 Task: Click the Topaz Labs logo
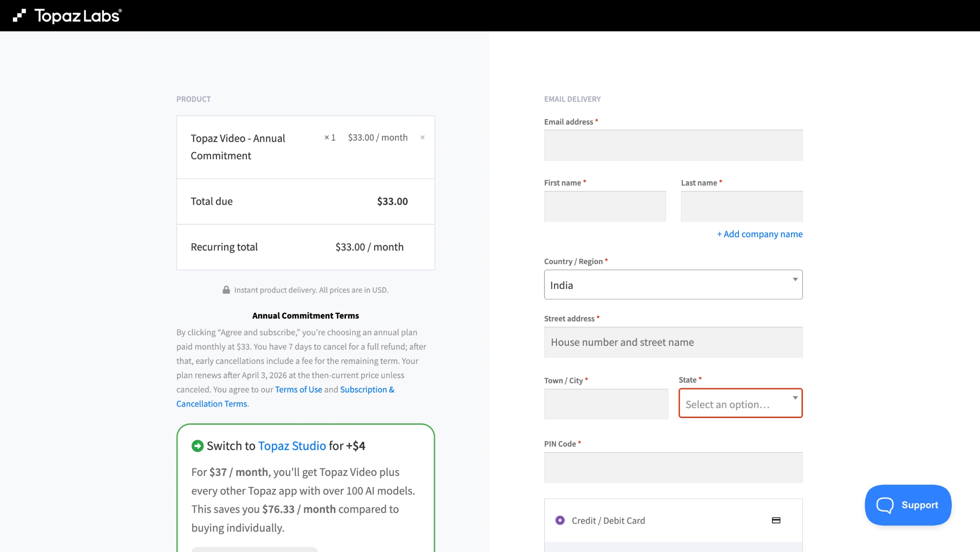coord(69,15)
